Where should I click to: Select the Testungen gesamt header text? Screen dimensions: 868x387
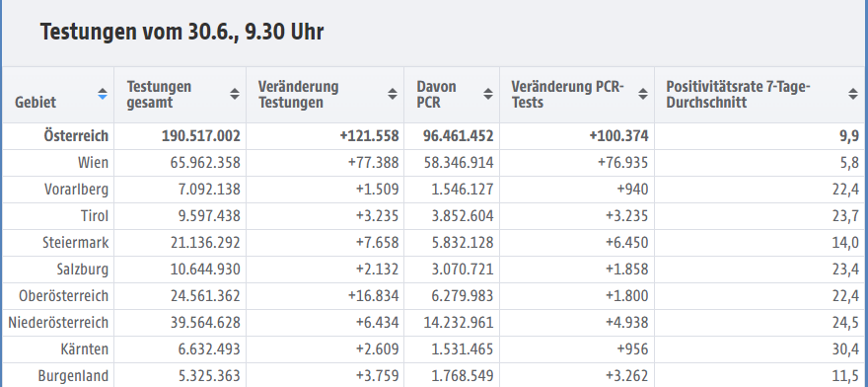coord(159,95)
